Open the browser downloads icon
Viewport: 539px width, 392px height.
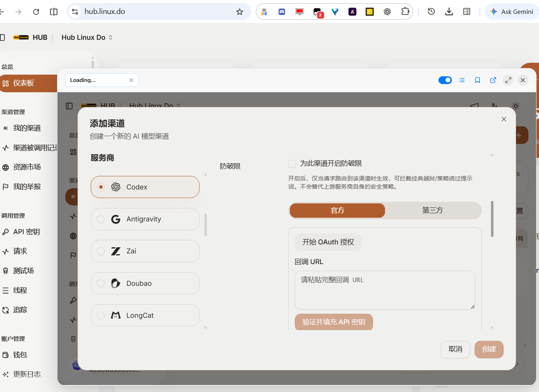click(449, 11)
